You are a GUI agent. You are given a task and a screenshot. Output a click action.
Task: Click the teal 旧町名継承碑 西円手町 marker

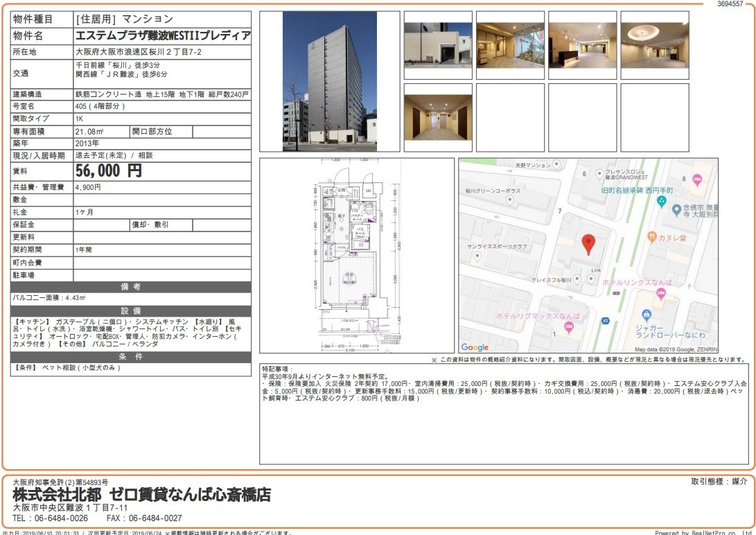(x=662, y=202)
